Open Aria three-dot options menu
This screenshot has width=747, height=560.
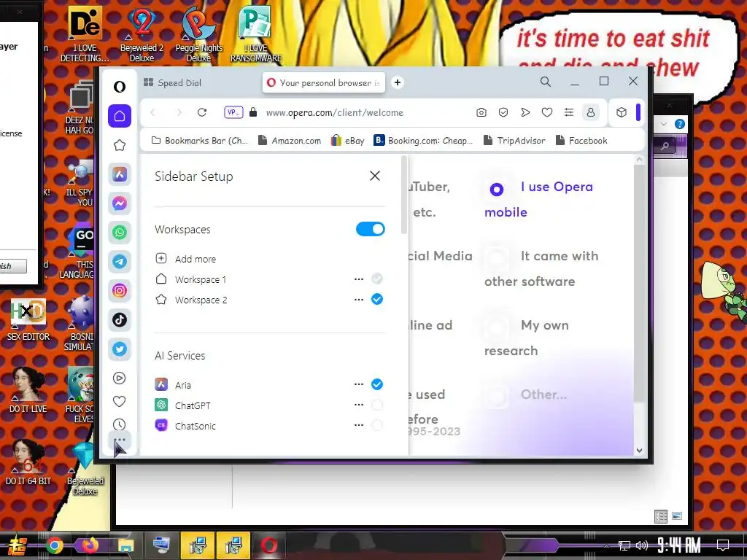[x=359, y=384]
